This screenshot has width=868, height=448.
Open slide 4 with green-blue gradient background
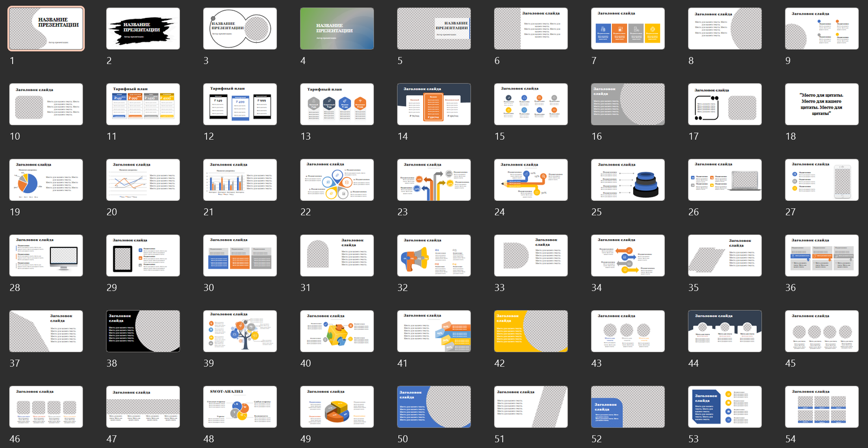(337, 29)
